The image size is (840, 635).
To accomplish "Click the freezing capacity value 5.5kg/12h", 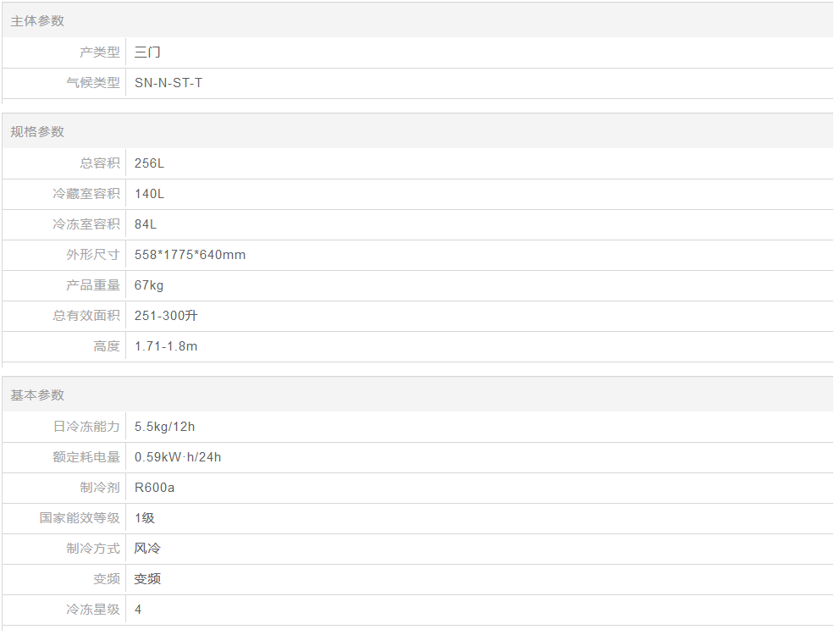I will tap(164, 427).
